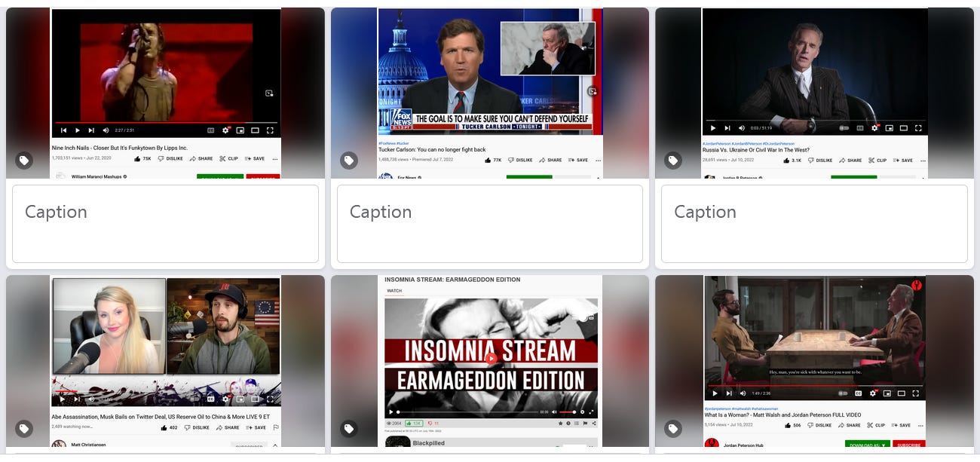Click Nine Inch Nails video progress bar
Viewport: 980px width, 462px height.
coord(166,123)
